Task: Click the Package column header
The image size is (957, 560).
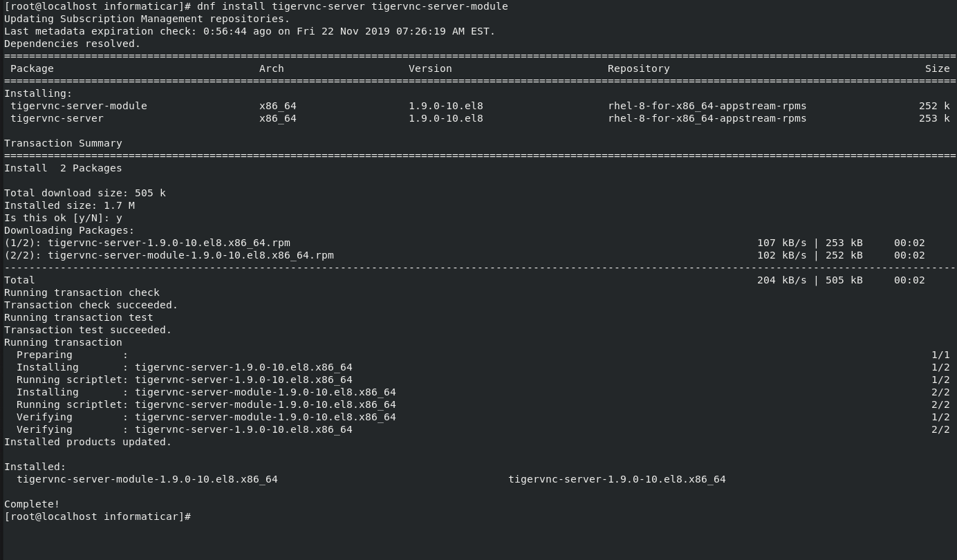Action: click(32, 68)
